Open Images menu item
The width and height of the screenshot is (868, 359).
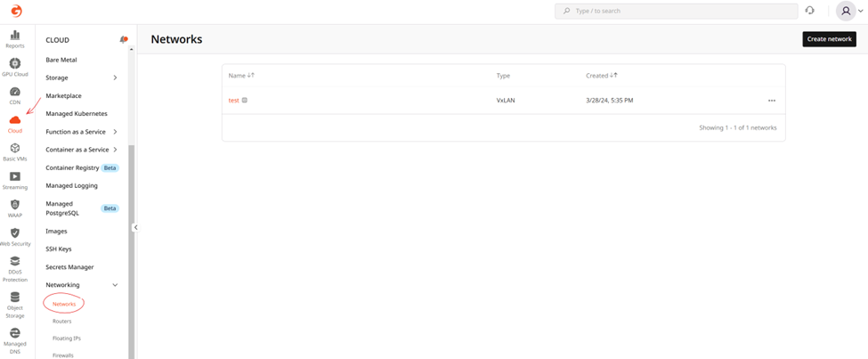pos(56,231)
